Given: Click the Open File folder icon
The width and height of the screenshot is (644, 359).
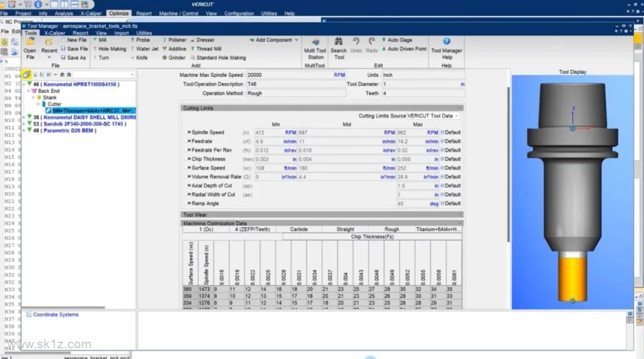Looking at the screenshot, I should click(x=30, y=42).
